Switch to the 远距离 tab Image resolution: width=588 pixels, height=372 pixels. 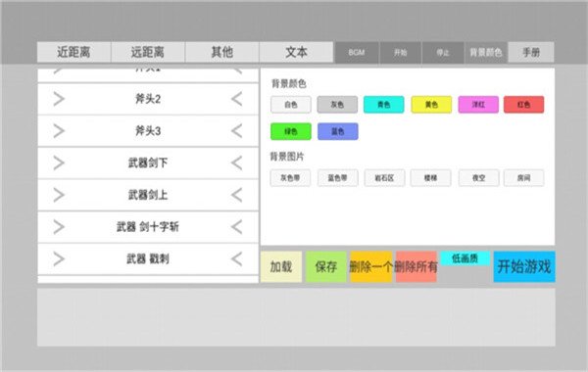(x=148, y=52)
